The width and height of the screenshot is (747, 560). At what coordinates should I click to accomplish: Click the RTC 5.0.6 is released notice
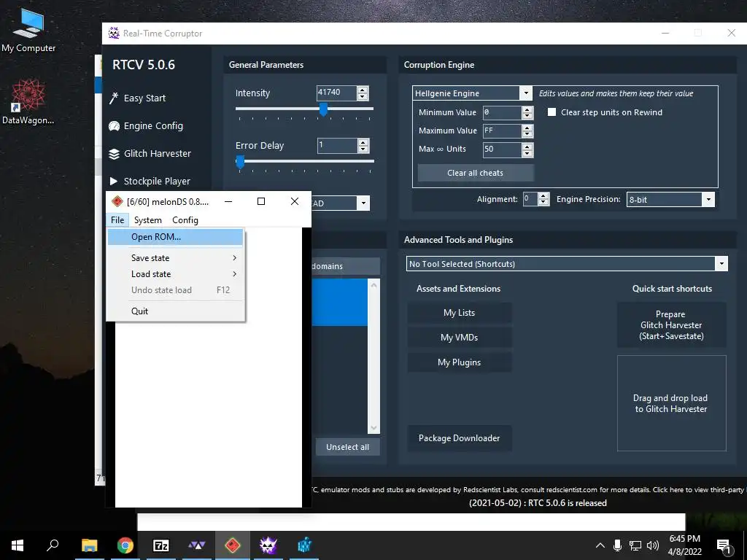coord(538,503)
